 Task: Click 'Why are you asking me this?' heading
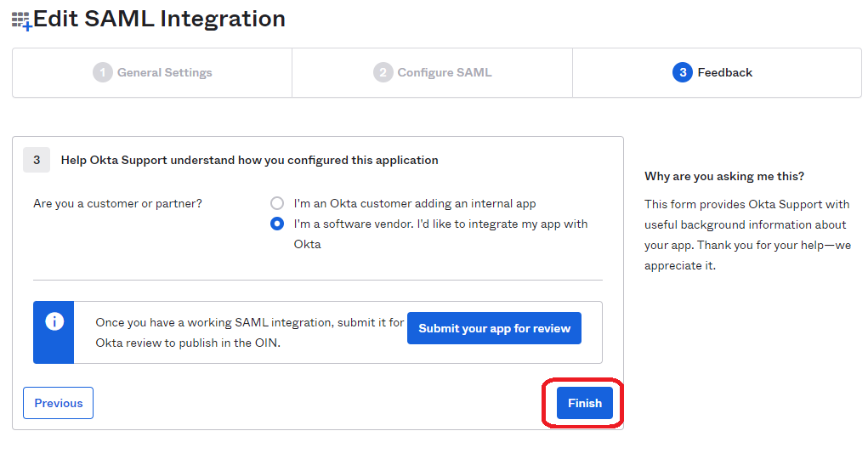tap(724, 176)
